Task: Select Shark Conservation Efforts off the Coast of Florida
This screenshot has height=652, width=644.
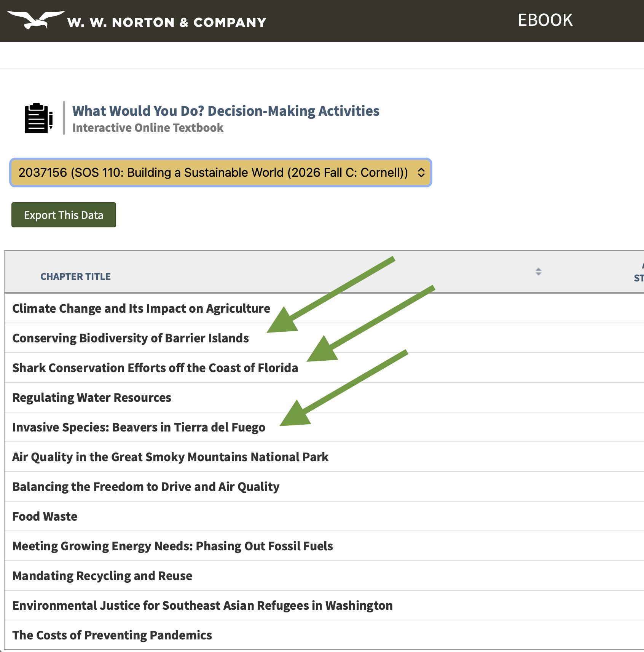Action: pyautogui.click(x=155, y=368)
